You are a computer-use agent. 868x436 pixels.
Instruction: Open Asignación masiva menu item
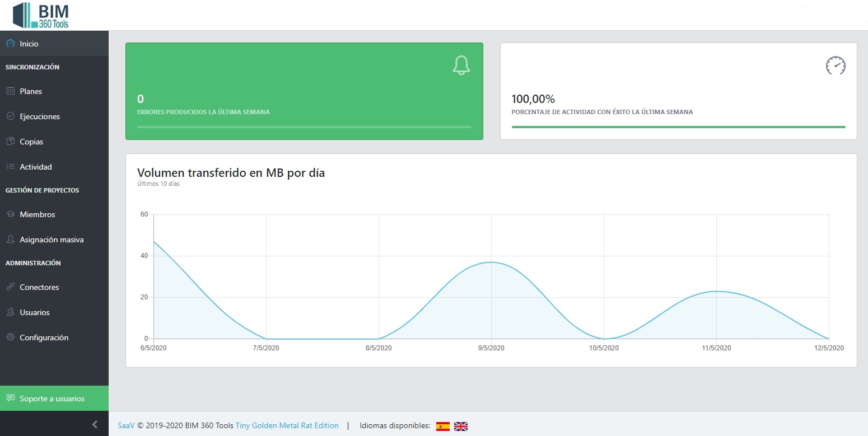(52, 240)
